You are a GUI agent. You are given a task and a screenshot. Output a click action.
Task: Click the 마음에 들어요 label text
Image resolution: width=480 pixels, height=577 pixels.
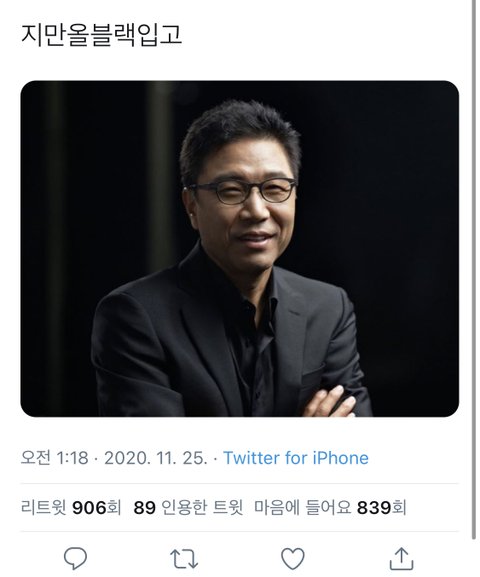[303, 508]
